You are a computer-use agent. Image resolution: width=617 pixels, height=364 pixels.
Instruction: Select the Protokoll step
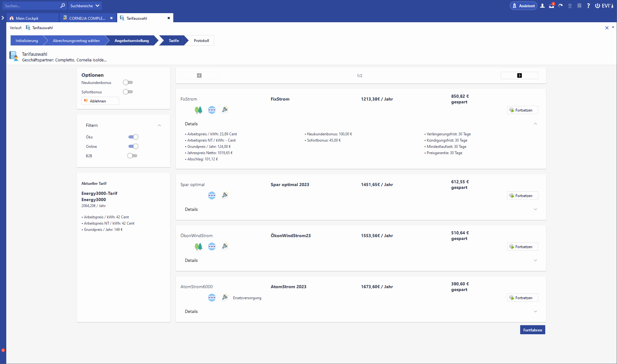click(x=201, y=41)
